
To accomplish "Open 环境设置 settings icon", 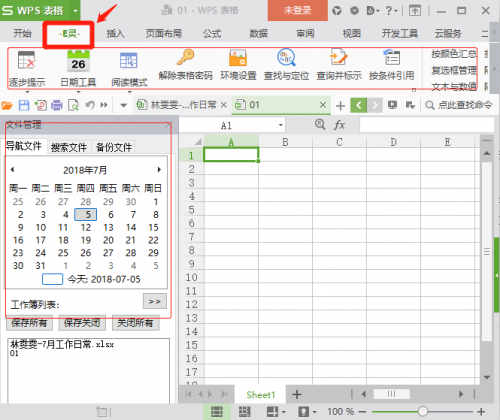I will coord(238,58).
